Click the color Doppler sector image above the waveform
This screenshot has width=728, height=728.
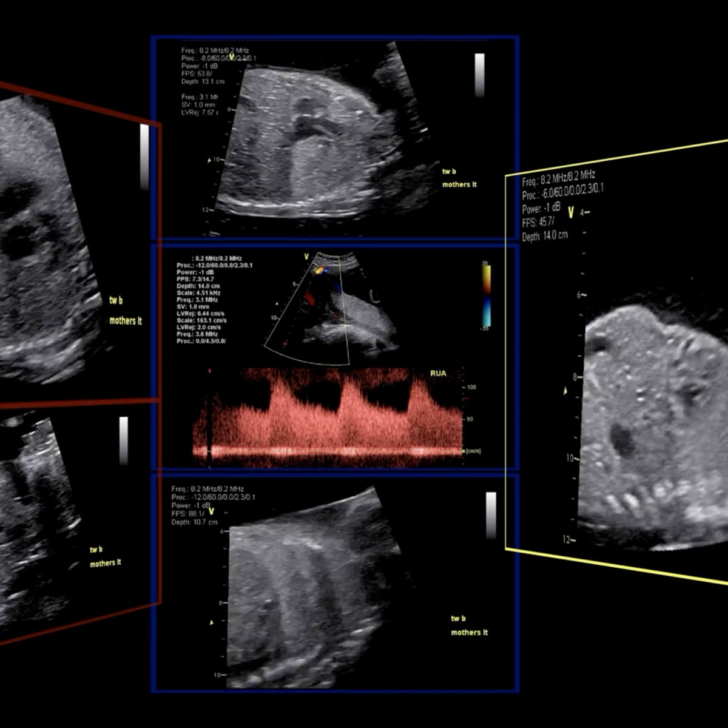tap(331, 309)
